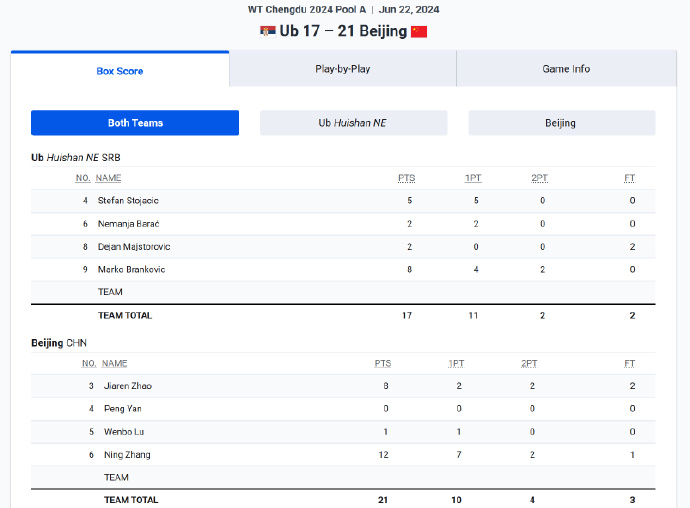Image resolution: width=690 pixels, height=508 pixels.
Task: Select the Box Score tab
Action: pyautogui.click(x=120, y=71)
